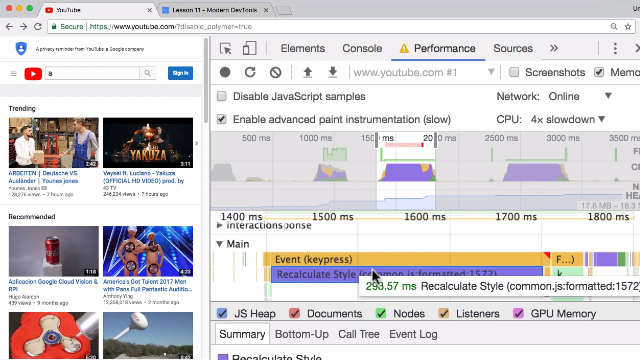Toggle the device toolbar icon
Image resolution: width=640 pixels, height=360 pixels.
(249, 48)
